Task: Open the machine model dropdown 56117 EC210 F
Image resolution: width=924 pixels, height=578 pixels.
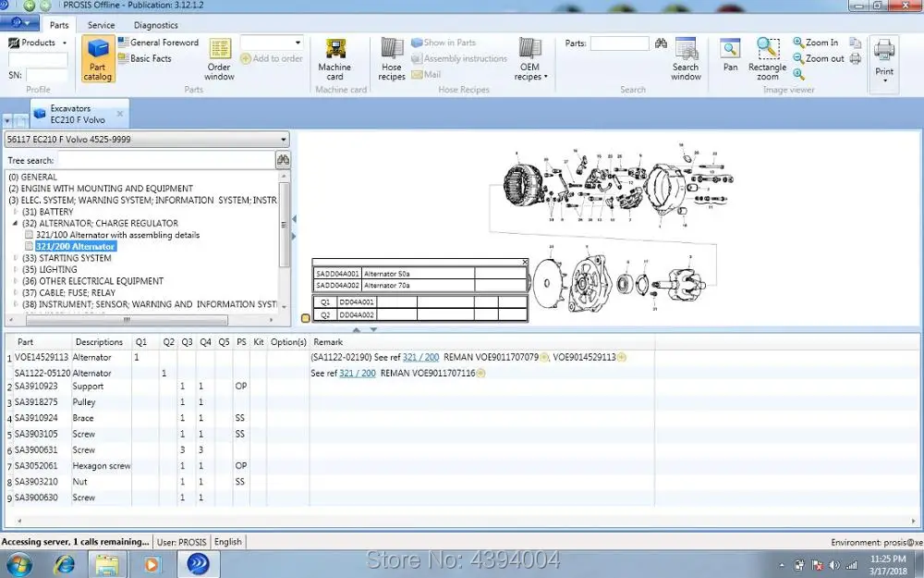Action: click(147, 140)
